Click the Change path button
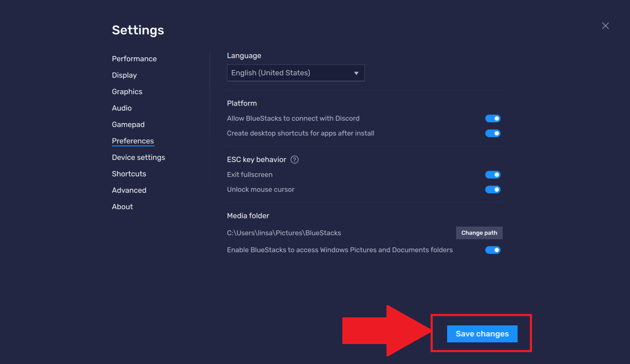Screen dimensions: 630x364 [479, 233]
